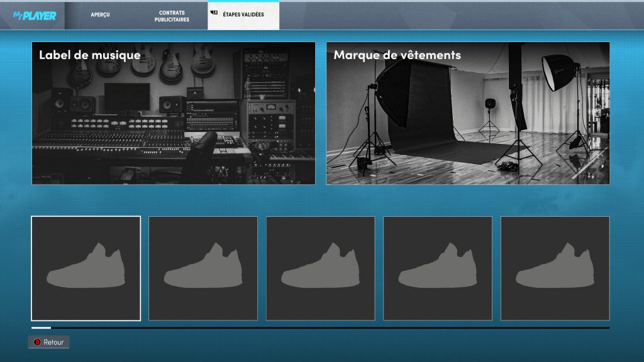Viewport: 644px width, 362px height.
Task: Click the LB bumper icon on the tab
Action: tap(214, 13)
